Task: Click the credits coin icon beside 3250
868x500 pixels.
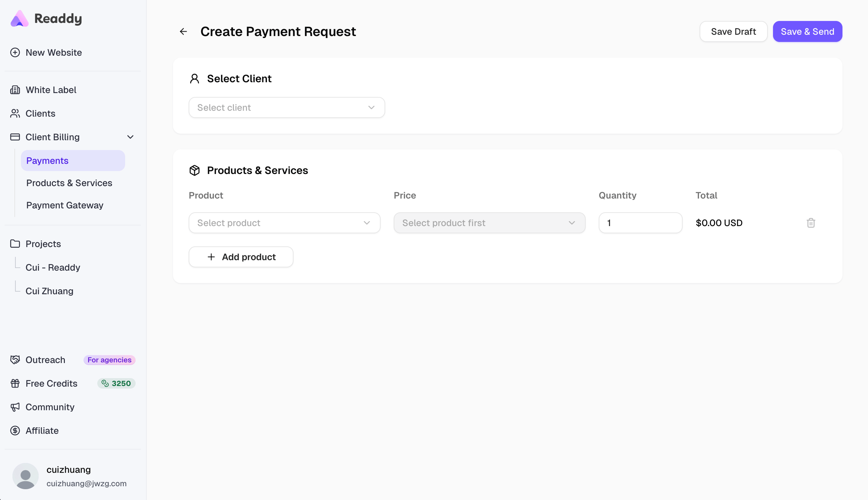Action: tap(105, 383)
